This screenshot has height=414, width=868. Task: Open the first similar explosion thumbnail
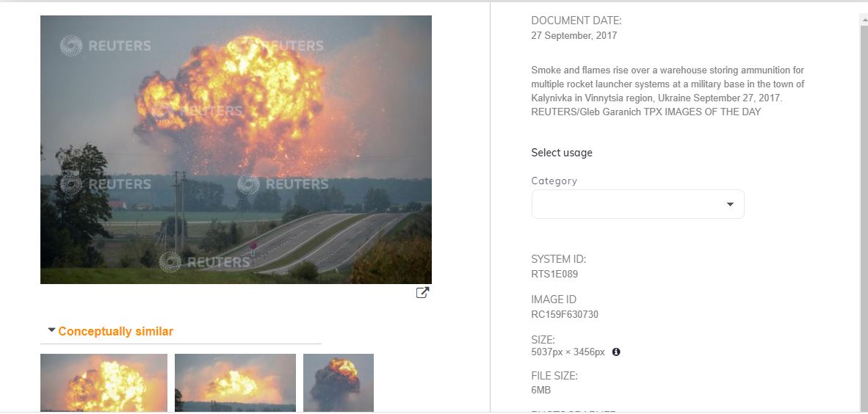pos(104,382)
